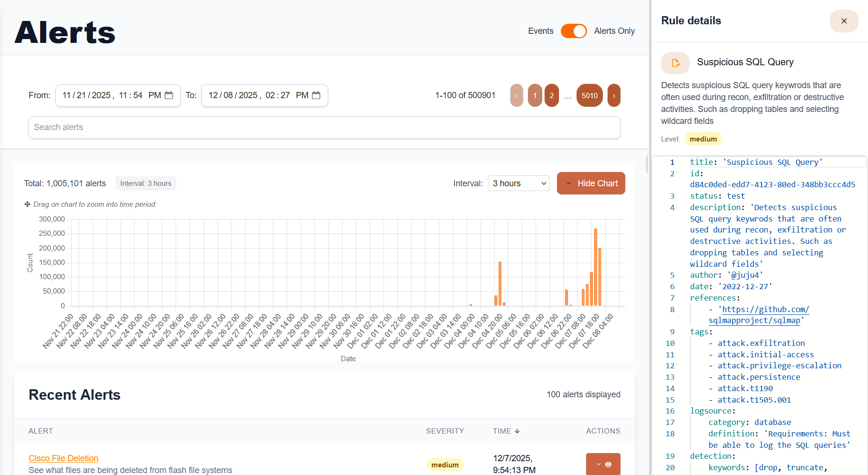
Task: Go to page 1 of alerts
Action: pos(535,96)
